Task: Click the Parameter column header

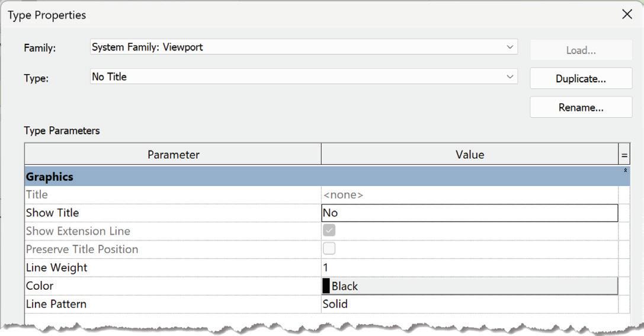Action: coord(173,155)
